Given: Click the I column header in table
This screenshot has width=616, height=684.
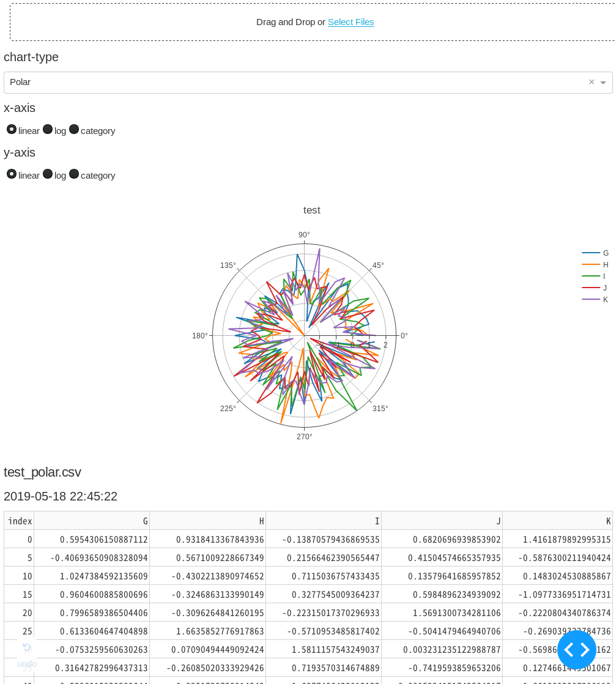Looking at the screenshot, I should pos(324,521).
